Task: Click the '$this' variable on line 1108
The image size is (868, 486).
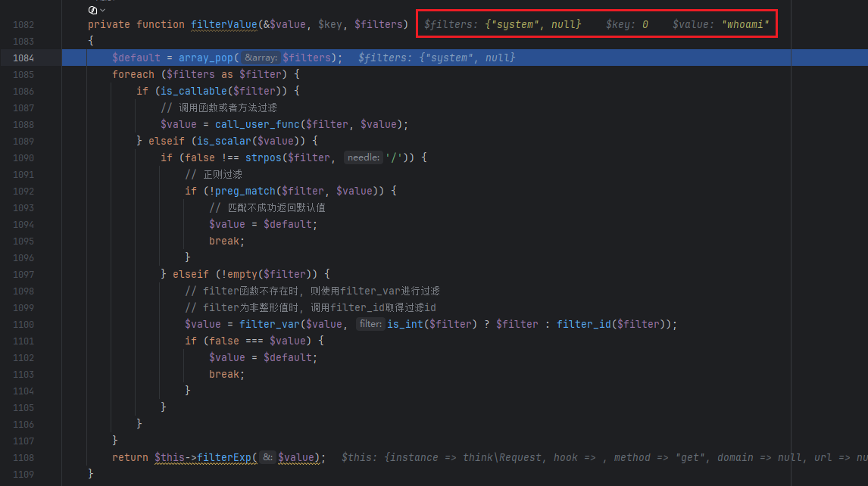Action: (x=170, y=458)
